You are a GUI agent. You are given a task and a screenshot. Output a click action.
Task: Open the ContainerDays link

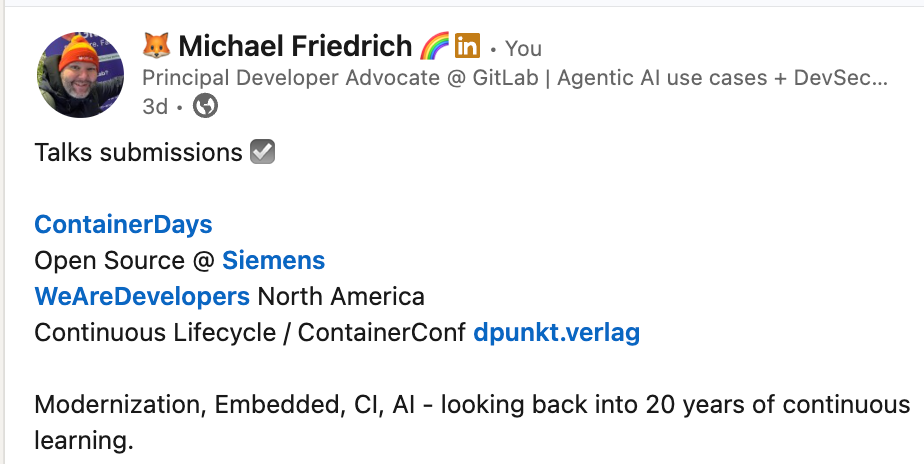click(x=123, y=225)
